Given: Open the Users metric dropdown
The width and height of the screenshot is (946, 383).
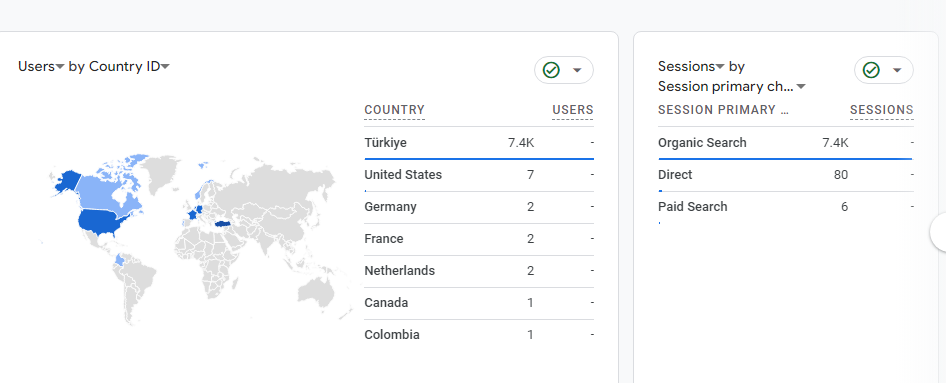Looking at the screenshot, I should point(41,66).
